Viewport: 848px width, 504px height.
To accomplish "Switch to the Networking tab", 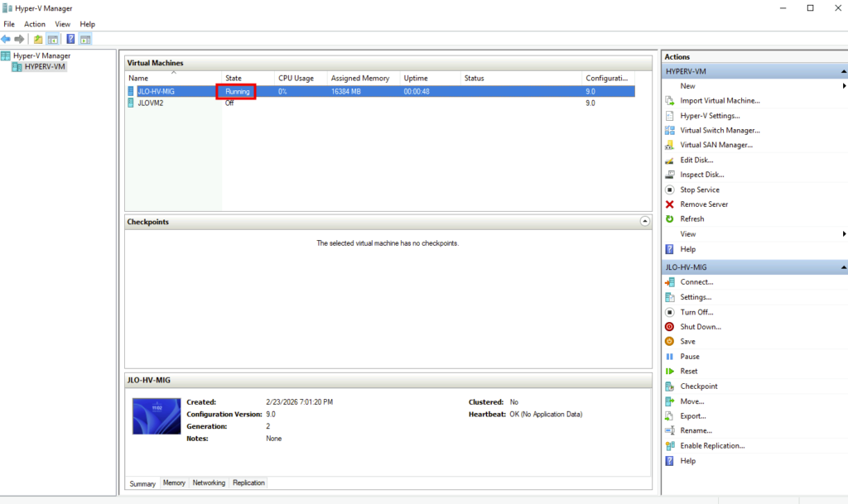I will tap(209, 482).
